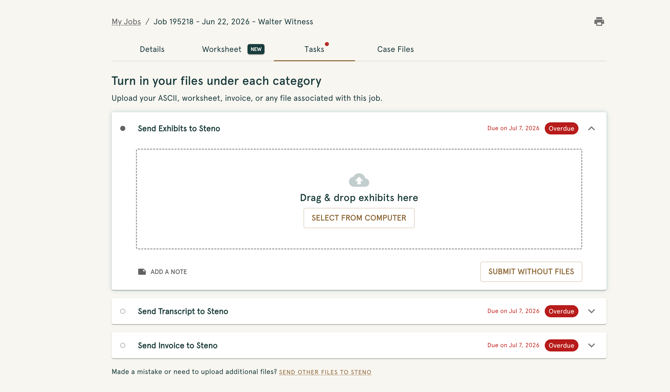The height and width of the screenshot is (392, 670).
Task: Expand the Send Transcript to Steno task
Action: tap(591, 311)
